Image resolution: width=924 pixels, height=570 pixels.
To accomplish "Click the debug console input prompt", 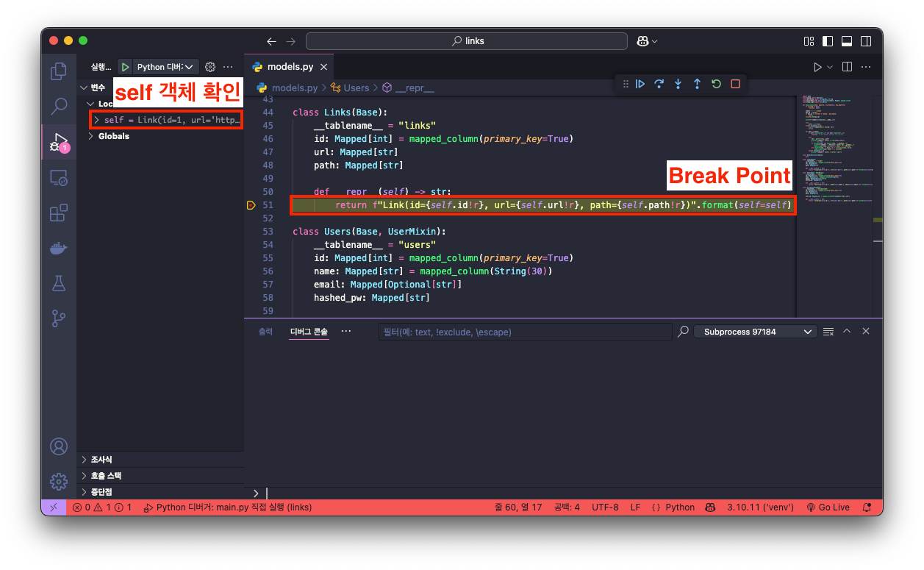I will pos(566,493).
